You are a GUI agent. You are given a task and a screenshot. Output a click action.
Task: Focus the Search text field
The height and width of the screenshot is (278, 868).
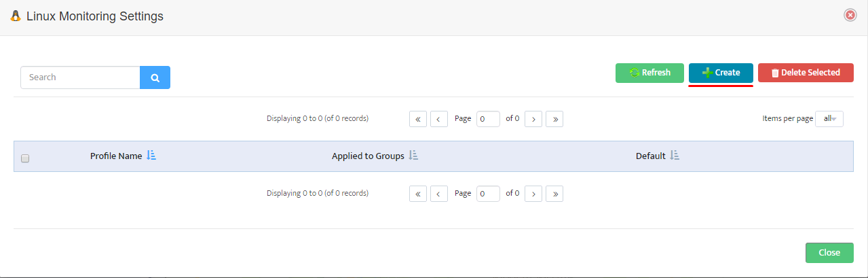[x=80, y=77]
